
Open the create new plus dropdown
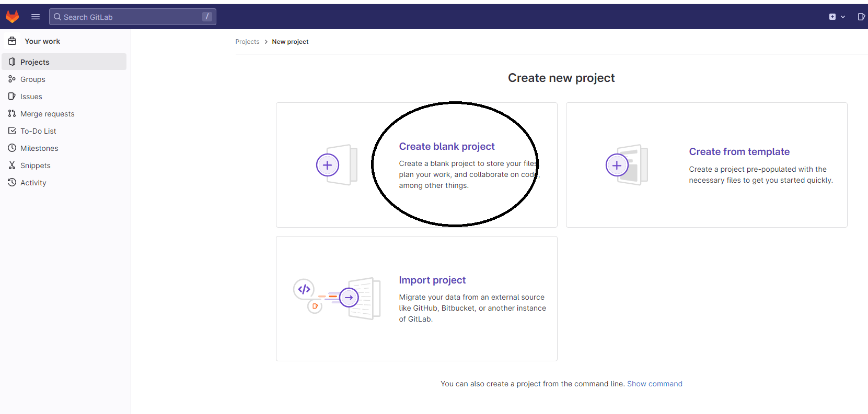tap(837, 17)
